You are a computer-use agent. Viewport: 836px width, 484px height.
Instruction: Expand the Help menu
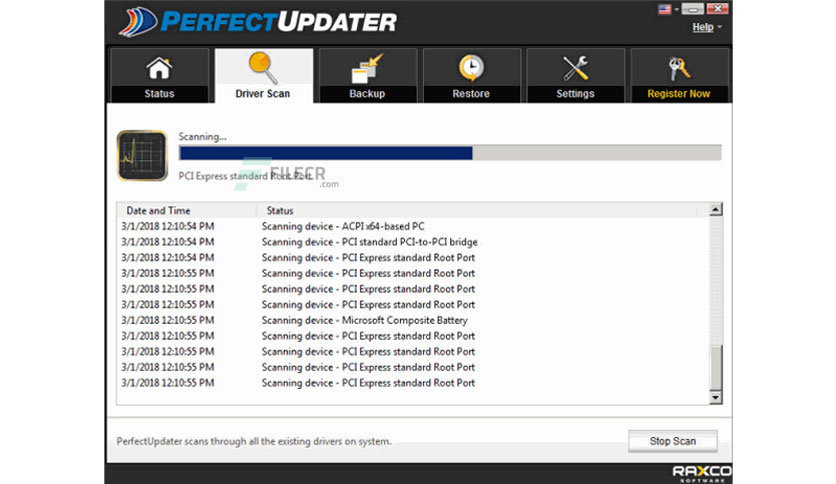pyautogui.click(x=706, y=27)
